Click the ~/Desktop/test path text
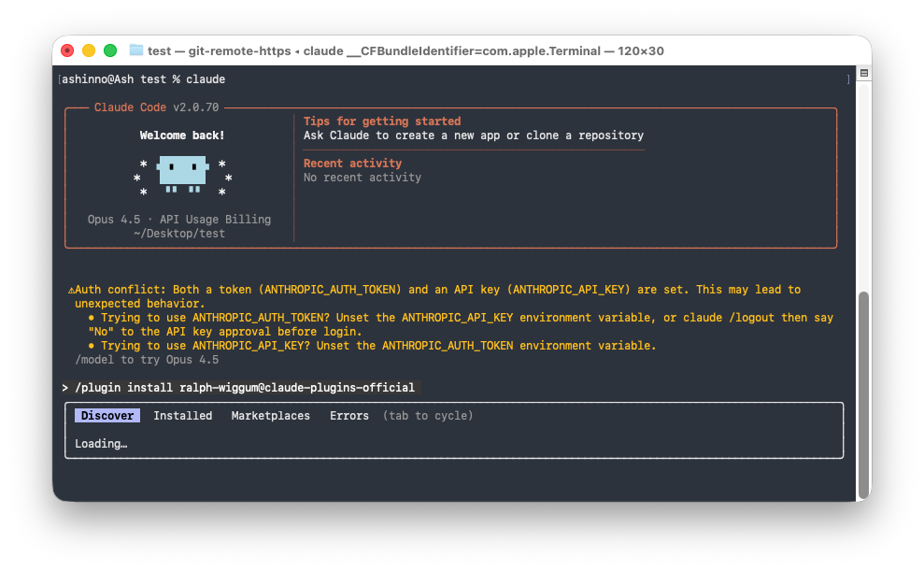 coord(179,234)
